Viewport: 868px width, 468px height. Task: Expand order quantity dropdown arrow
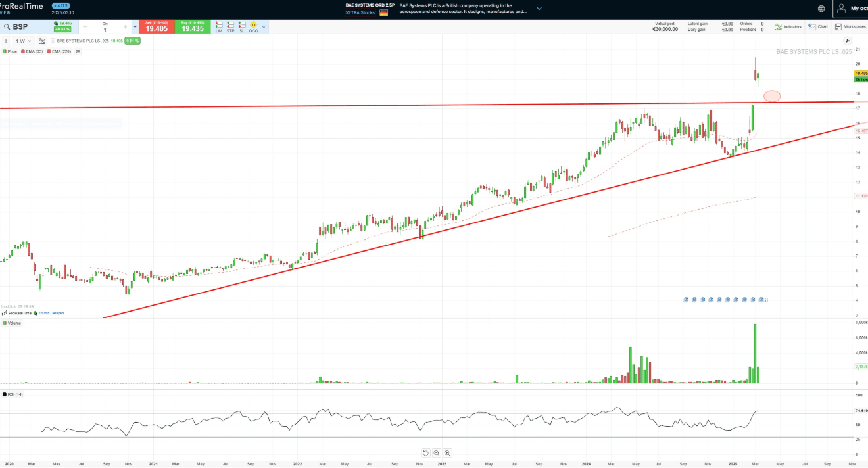pos(135,27)
